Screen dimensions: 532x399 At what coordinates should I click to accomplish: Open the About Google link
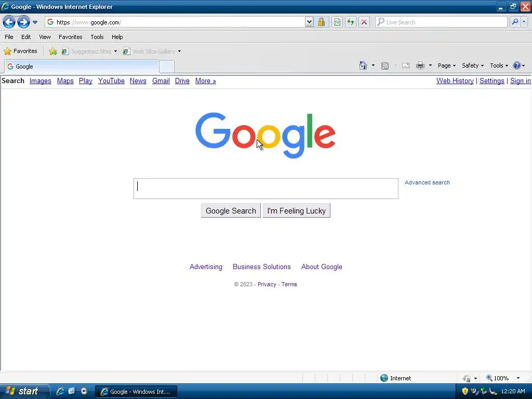(x=322, y=267)
